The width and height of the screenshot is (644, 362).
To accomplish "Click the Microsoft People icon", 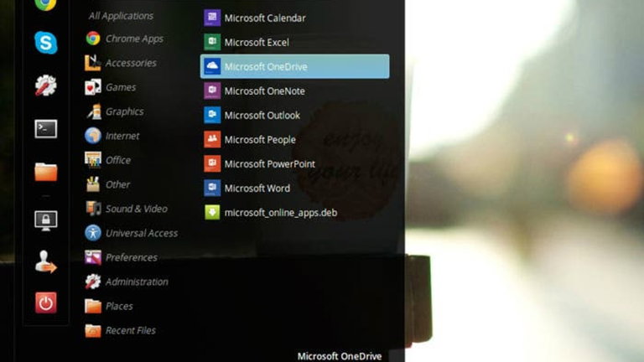I will point(212,139).
